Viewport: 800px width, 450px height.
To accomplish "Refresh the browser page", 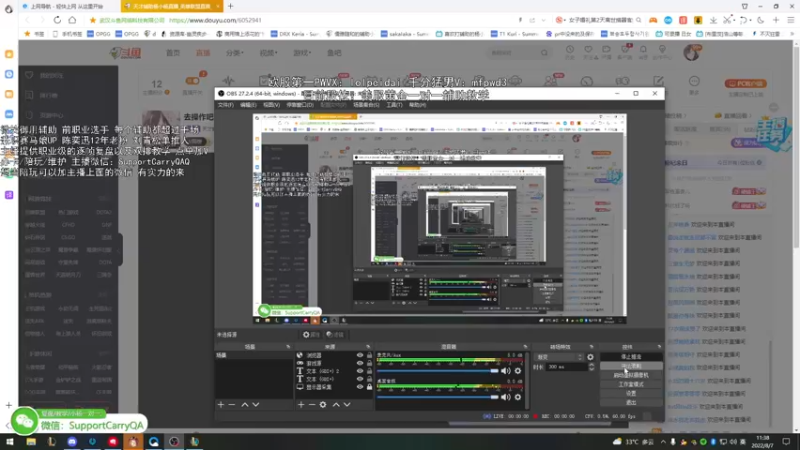I will [57, 20].
